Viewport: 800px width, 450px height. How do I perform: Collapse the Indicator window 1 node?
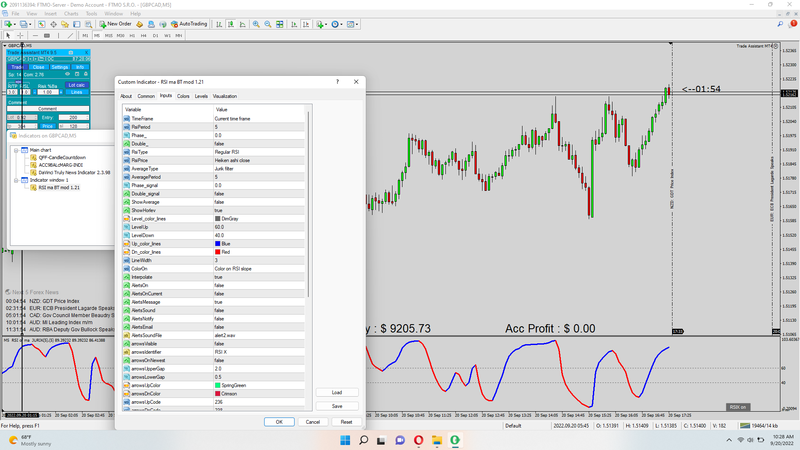17,180
